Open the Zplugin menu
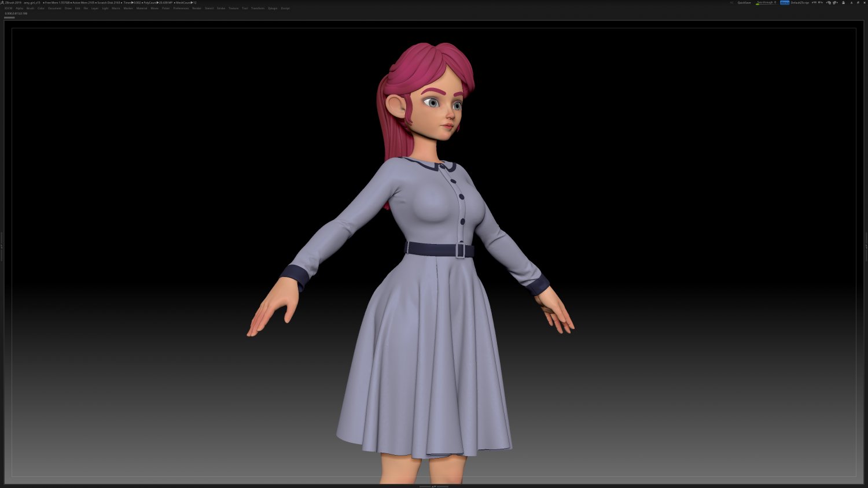Image resolution: width=868 pixels, height=488 pixels. point(272,8)
